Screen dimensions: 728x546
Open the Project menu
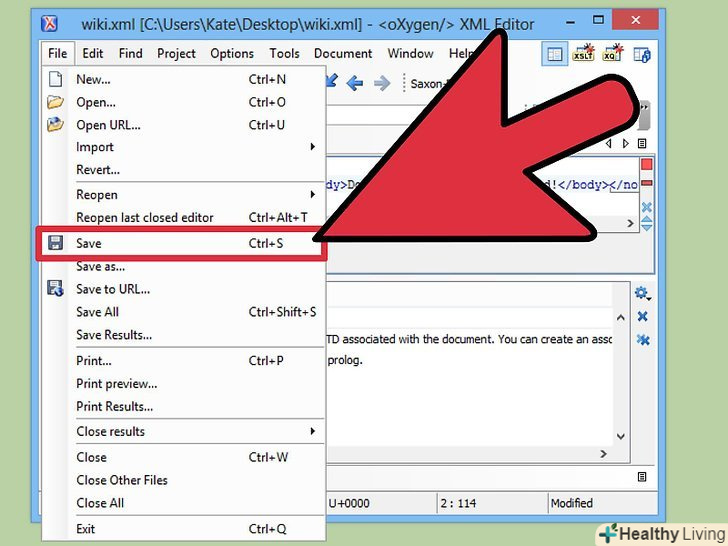click(176, 53)
